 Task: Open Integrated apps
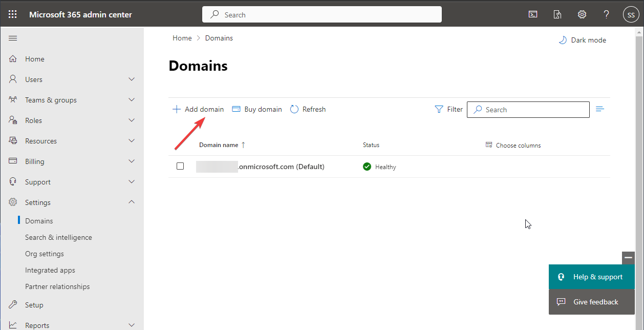point(50,270)
